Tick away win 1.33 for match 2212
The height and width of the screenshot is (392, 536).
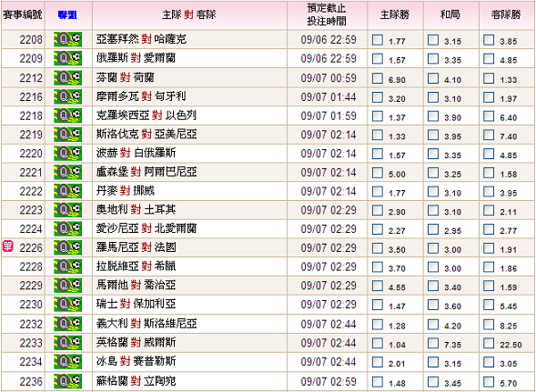click(489, 78)
